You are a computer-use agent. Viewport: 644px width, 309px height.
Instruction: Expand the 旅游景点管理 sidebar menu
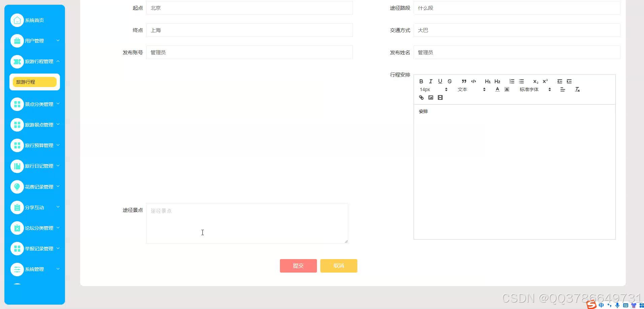[x=35, y=125]
